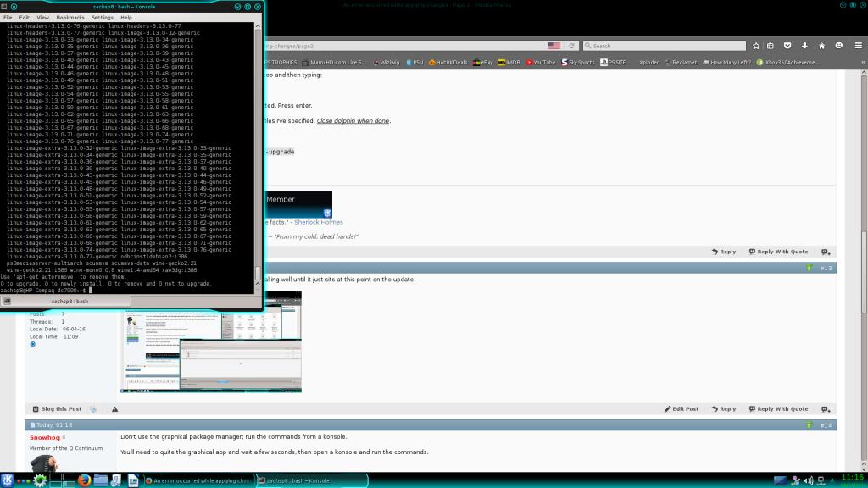
Task: Expand hidden system tray icons arrow
Action: coord(832,480)
